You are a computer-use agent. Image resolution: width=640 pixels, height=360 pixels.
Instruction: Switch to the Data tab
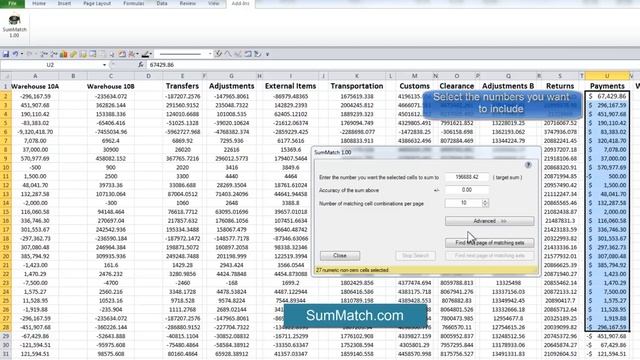point(162,4)
